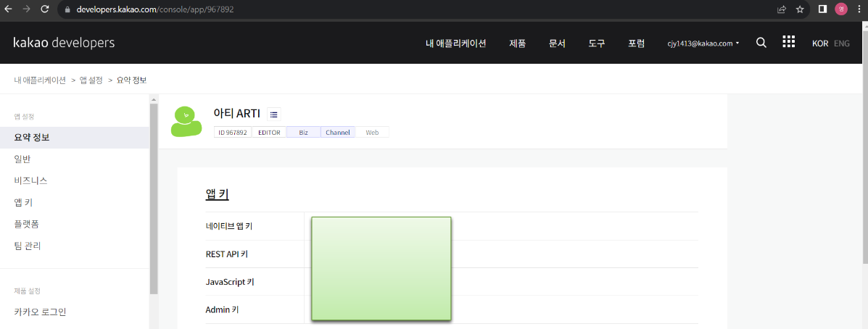The height and width of the screenshot is (329, 868).
Task: Click 요약 정보 breadcrumb text
Action: [x=131, y=80]
